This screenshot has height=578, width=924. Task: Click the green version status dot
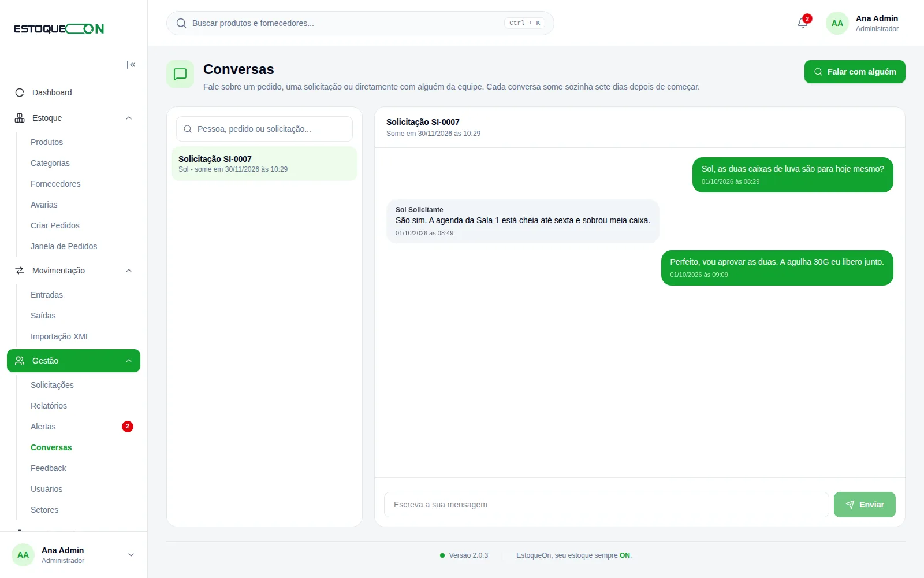click(442, 555)
